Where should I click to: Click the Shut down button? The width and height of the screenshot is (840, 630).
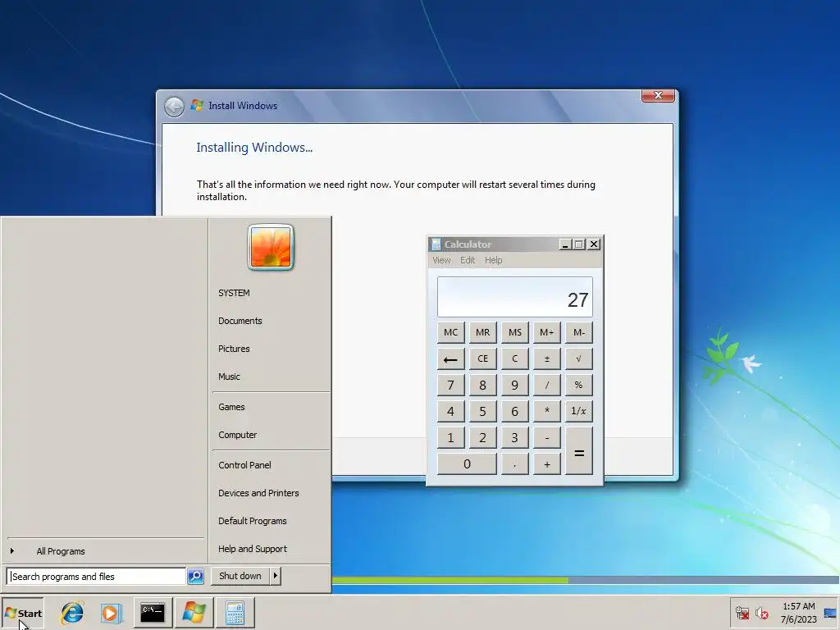(x=240, y=576)
